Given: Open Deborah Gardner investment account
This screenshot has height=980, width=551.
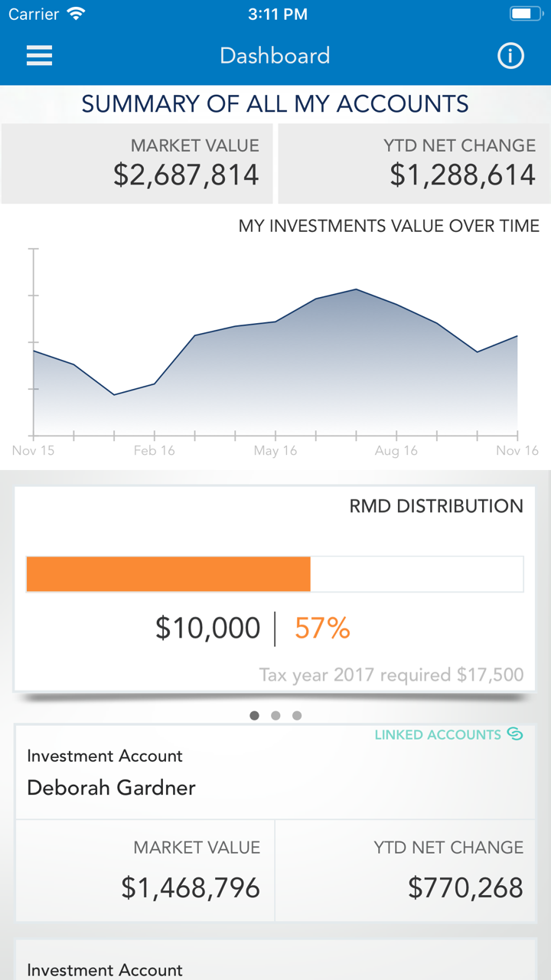Looking at the screenshot, I should coord(111,787).
